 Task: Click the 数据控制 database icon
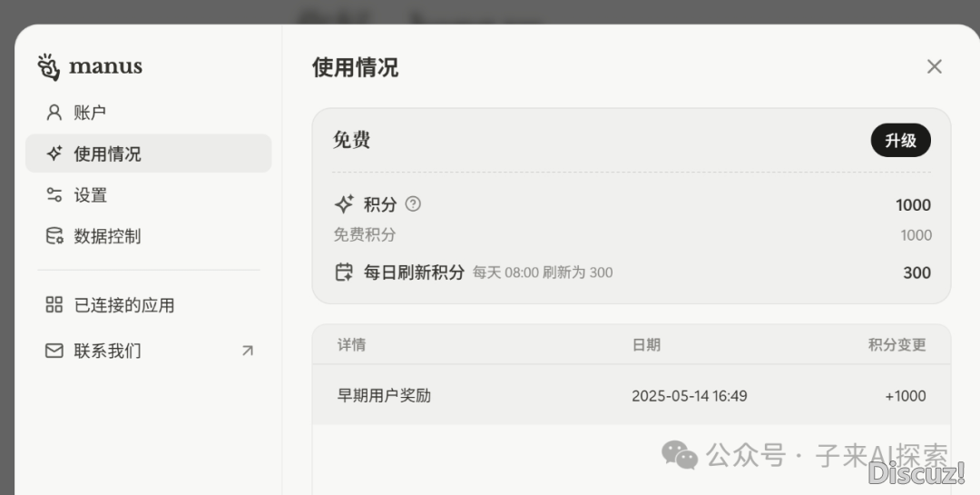54,236
